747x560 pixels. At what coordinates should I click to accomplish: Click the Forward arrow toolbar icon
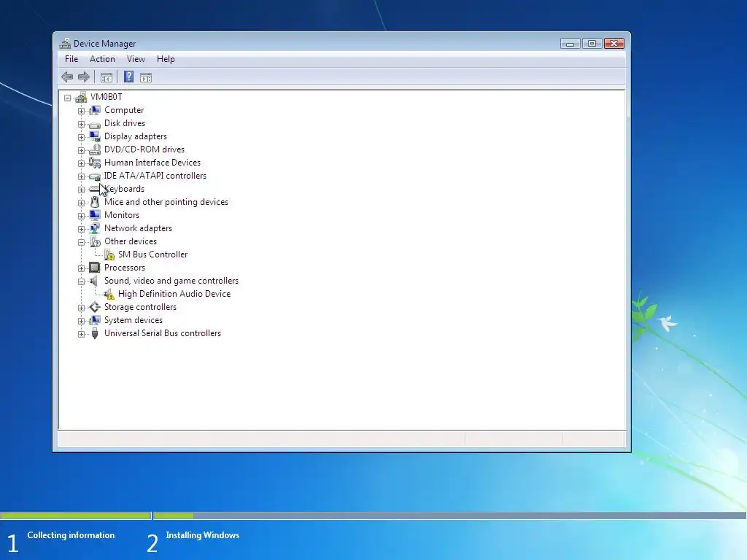click(x=83, y=77)
